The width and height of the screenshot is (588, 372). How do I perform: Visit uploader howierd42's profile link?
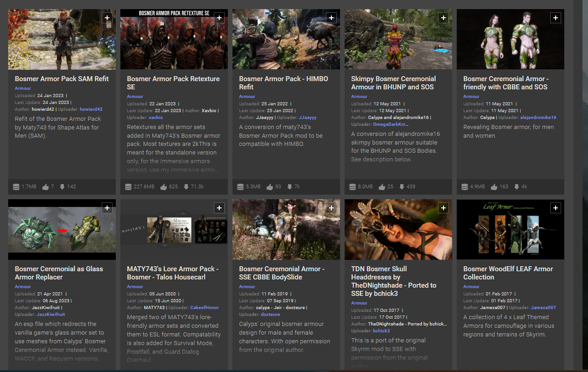pyautogui.click(x=91, y=109)
